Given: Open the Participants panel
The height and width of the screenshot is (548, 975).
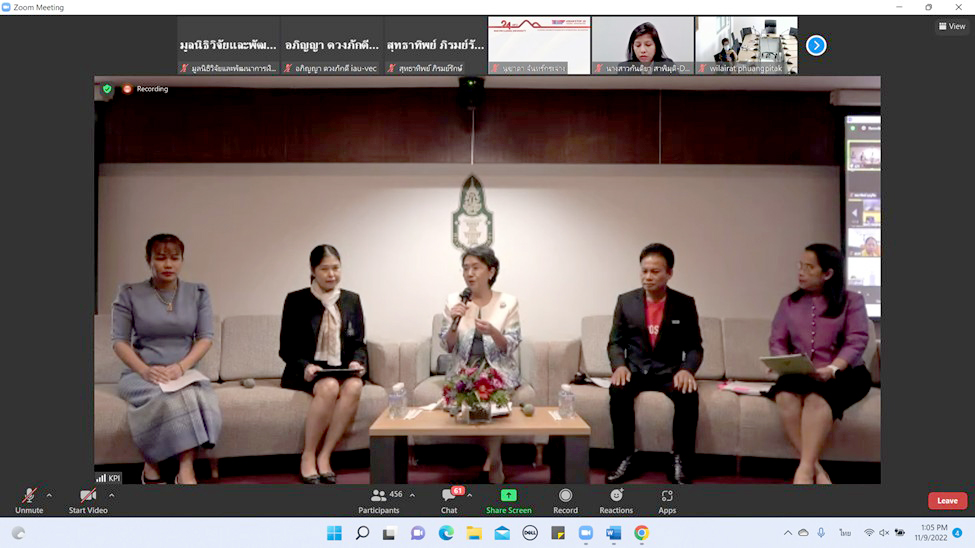Looking at the screenshot, I should [x=379, y=500].
